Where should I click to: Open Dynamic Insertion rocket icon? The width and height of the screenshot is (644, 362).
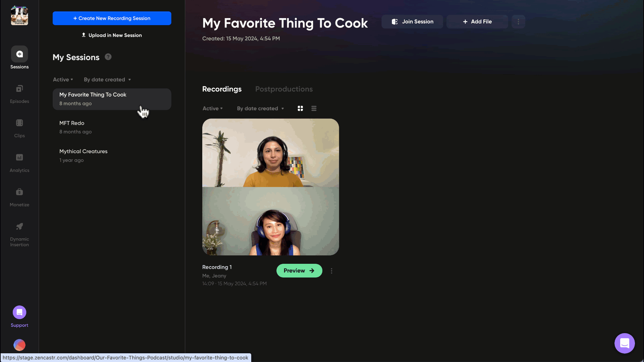coord(19,227)
